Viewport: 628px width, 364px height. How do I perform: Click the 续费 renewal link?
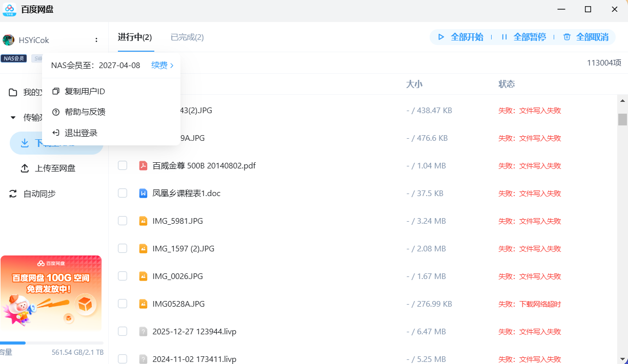tap(163, 66)
